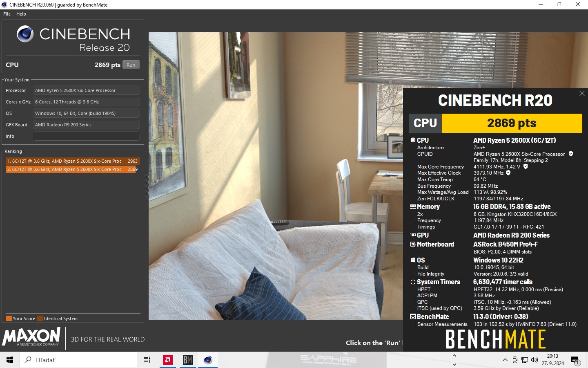Viewport: 588px width, 368px height.
Task: Click the Windows search box Hľadať
Action: coord(78,360)
